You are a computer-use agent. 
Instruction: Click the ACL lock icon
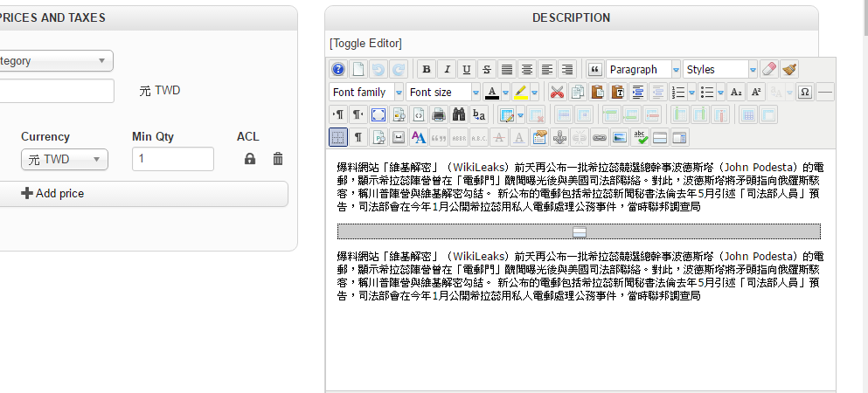250,159
